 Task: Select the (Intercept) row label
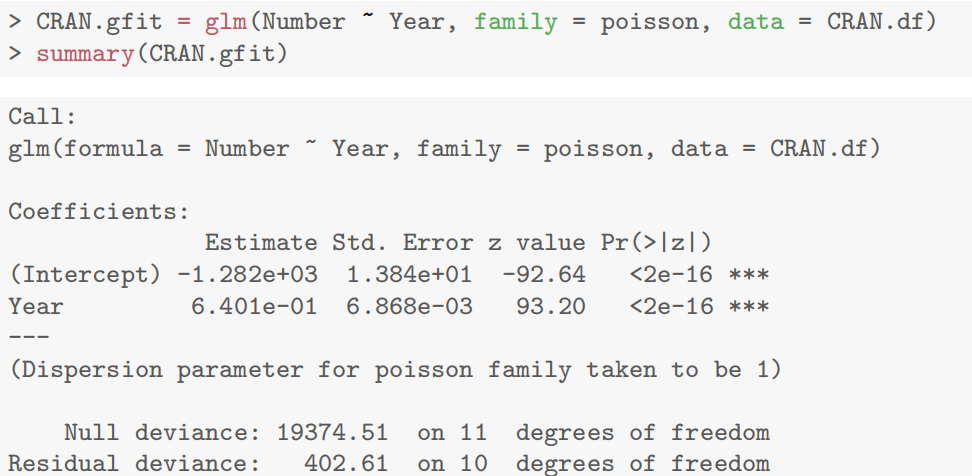[85, 274]
